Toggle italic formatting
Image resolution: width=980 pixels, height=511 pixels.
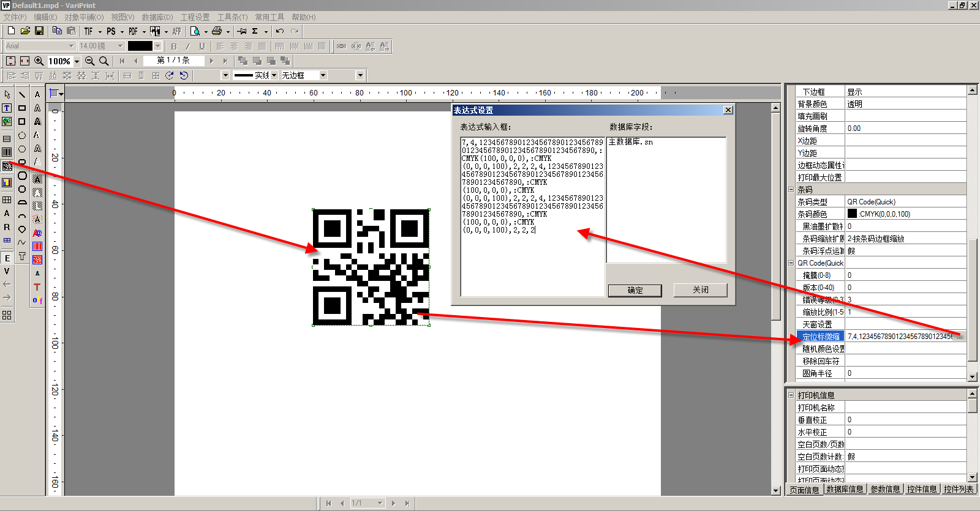pos(188,46)
